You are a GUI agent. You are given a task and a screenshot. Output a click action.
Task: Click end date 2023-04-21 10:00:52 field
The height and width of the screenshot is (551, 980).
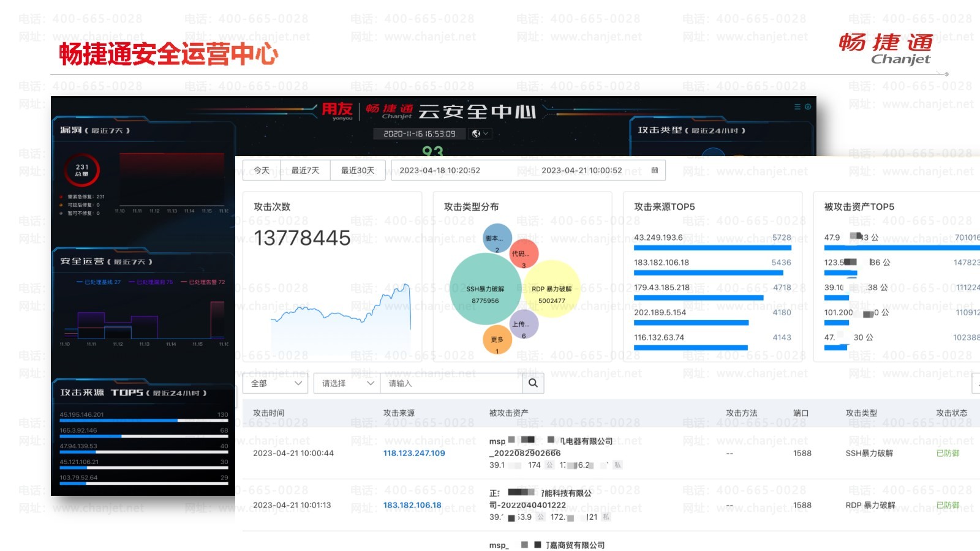[581, 170]
